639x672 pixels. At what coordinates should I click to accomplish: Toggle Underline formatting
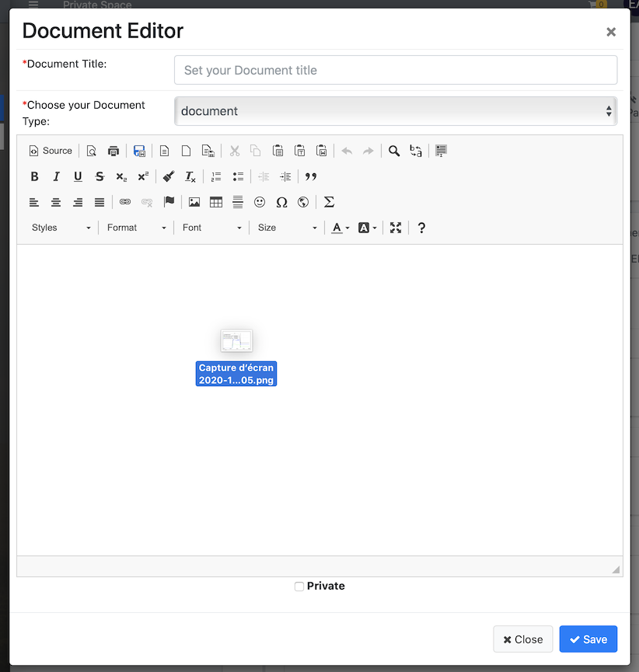78,176
